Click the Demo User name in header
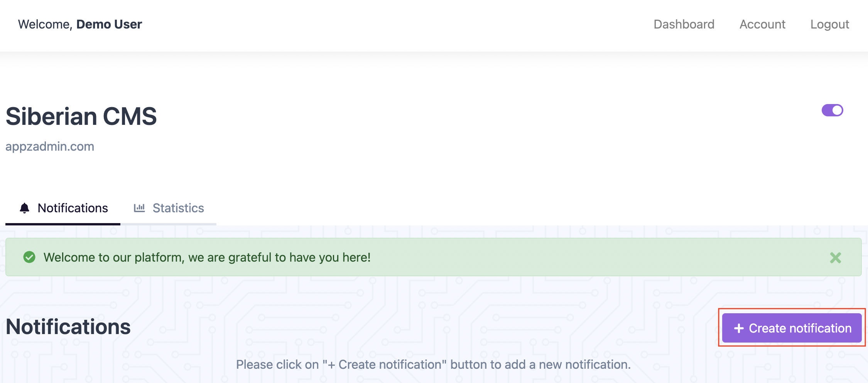This screenshot has width=868, height=383. [109, 24]
